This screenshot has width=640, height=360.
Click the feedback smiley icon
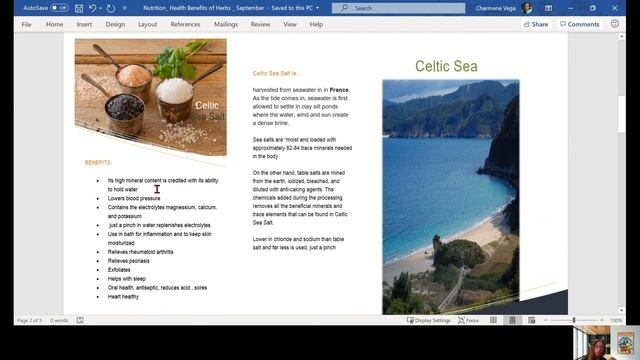pos(615,24)
